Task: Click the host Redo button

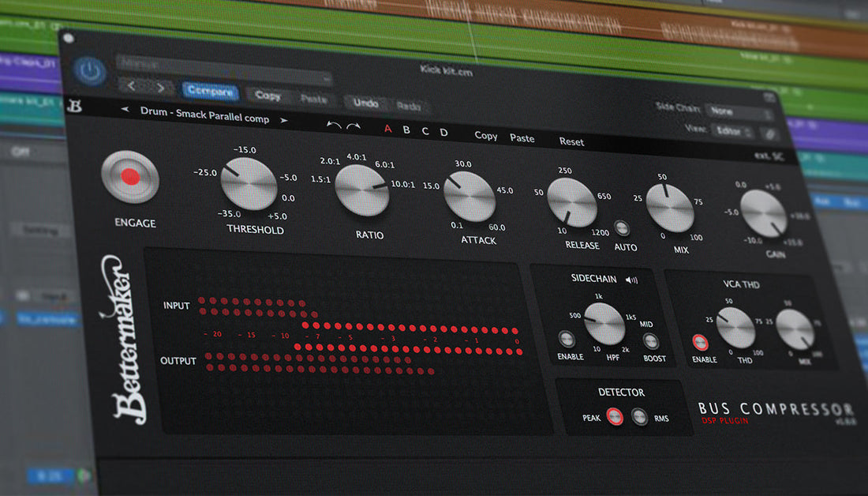Action: pyautogui.click(x=409, y=106)
